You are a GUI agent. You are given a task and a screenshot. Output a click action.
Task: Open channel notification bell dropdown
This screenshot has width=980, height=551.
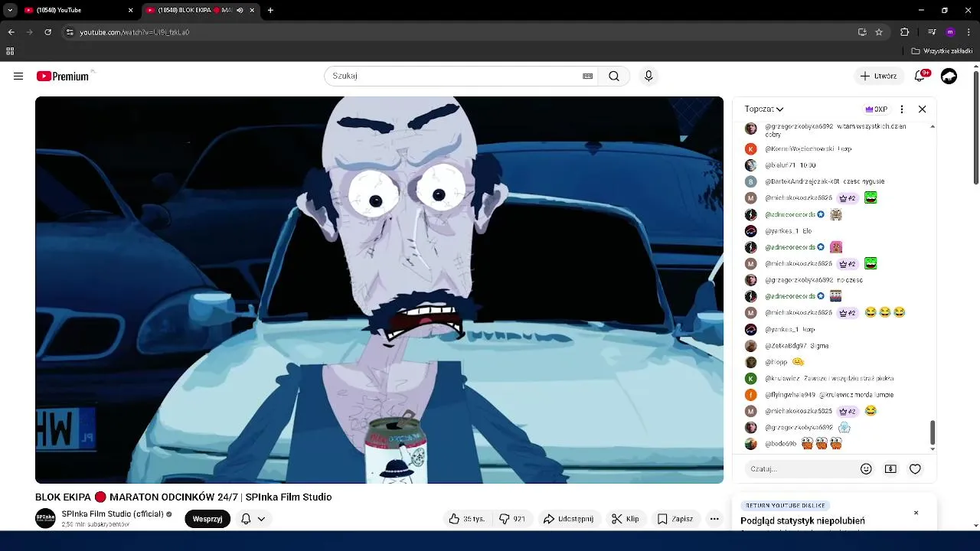(x=253, y=519)
